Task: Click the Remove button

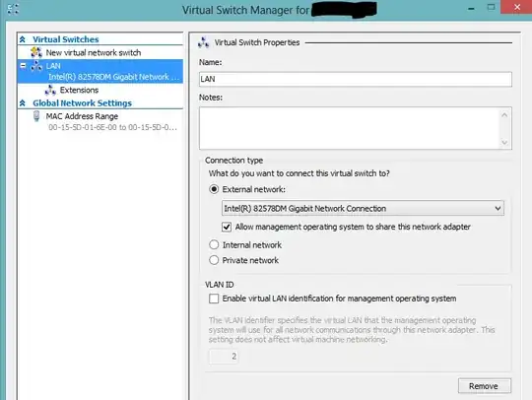Action: [484, 386]
